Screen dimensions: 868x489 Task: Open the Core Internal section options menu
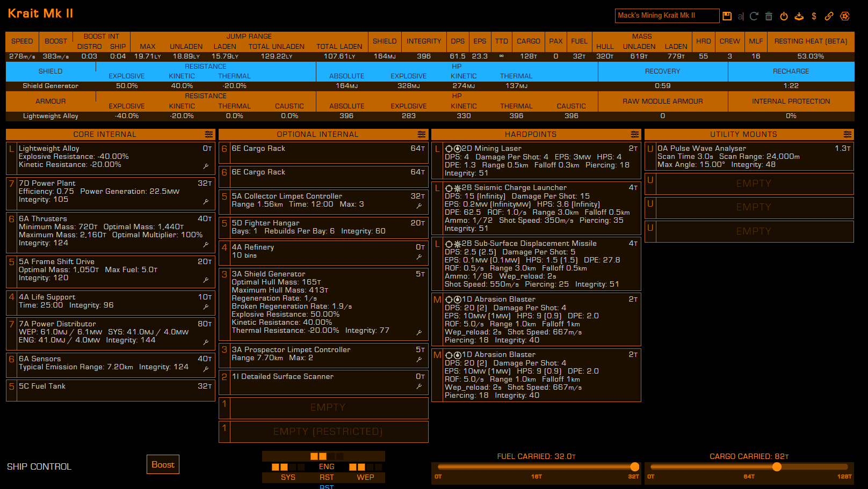(208, 134)
